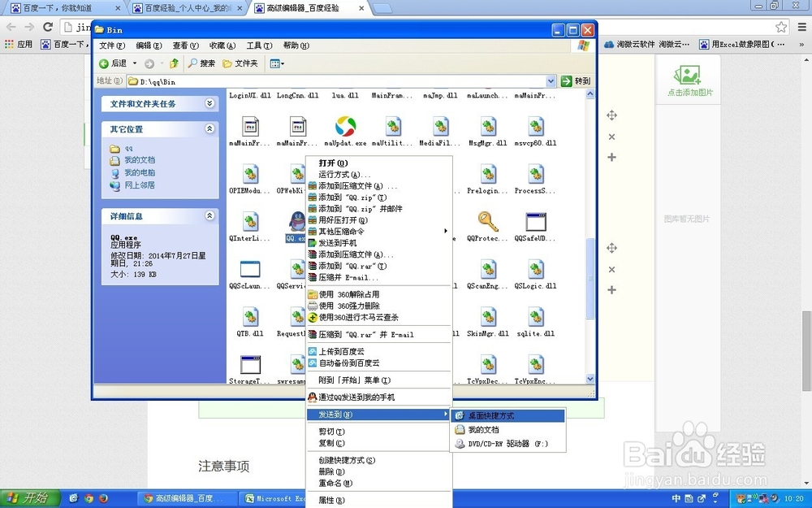
Task: Click the file list scroll-up arrow
Action: tap(590, 93)
